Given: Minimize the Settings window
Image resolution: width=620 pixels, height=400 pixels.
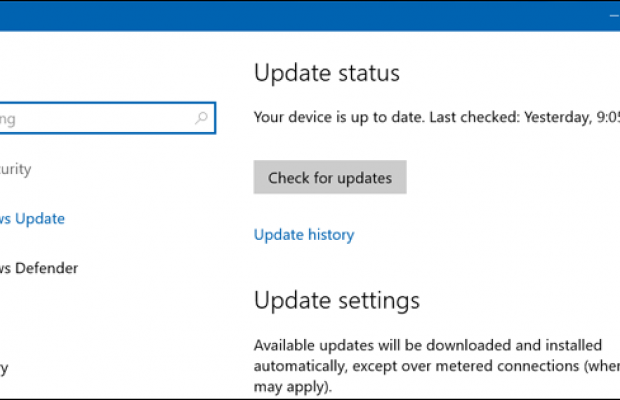Looking at the screenshot, I should [612, 16].
